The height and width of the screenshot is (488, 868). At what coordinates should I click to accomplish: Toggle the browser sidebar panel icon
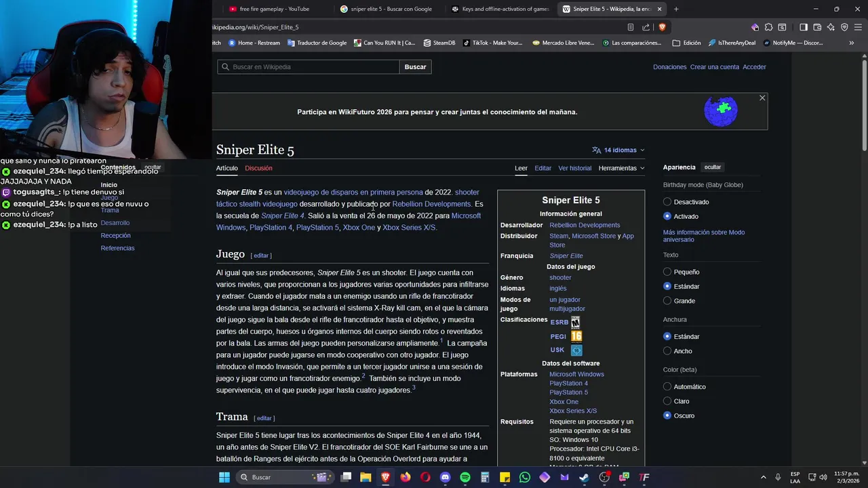pyautogui.click(x=804, y=27)
